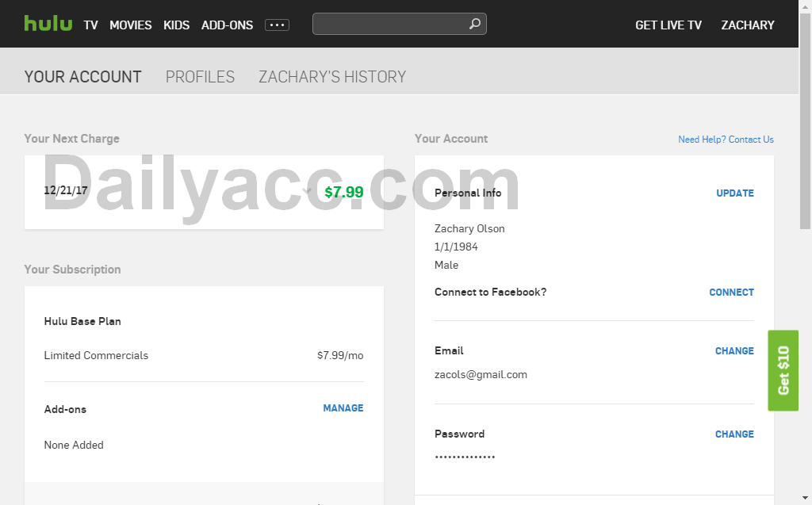The image size is (812, 505).
Task: Click CHANGE next to Password
Action: [x=734, y=434]
